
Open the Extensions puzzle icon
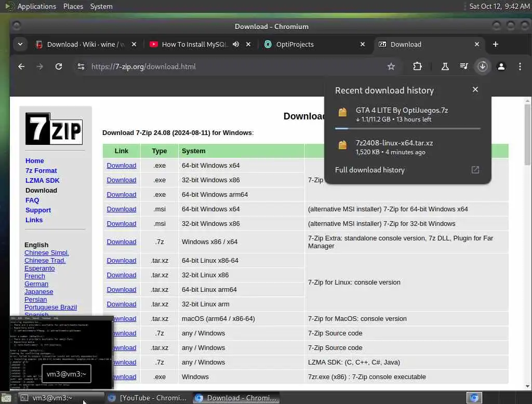click(x=417, y=66)
